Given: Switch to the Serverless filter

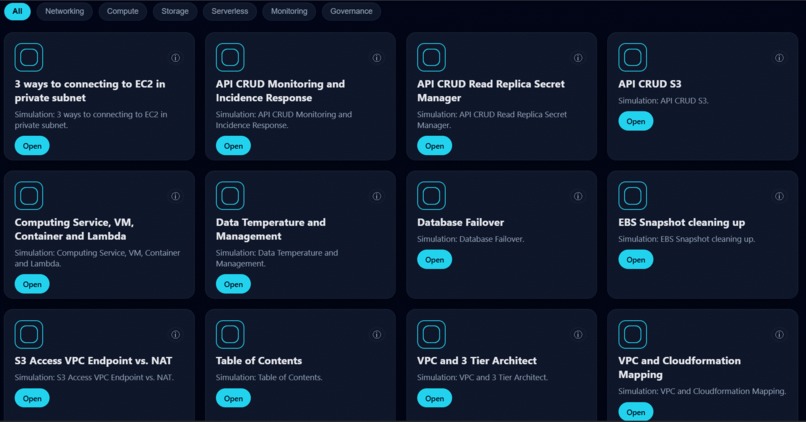Looking at the screenshot, I should click(x=230, y=11).
